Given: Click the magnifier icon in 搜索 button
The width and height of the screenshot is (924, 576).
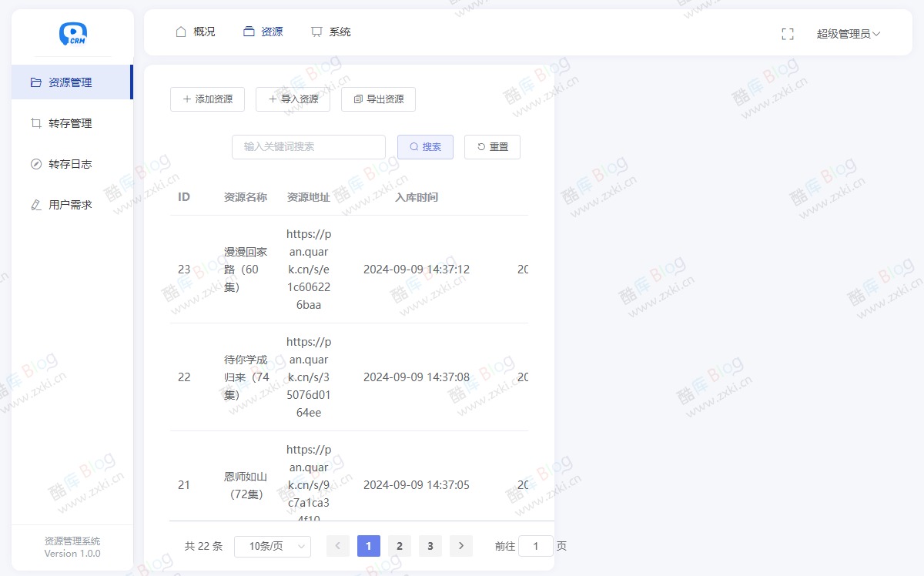Looking at the screenshot, I should [x=415, y=146].
